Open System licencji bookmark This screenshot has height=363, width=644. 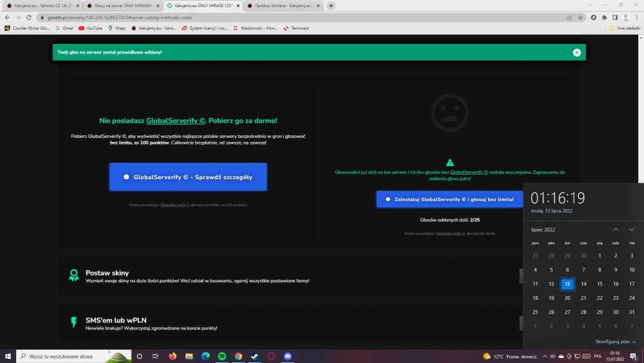point(205,28)
